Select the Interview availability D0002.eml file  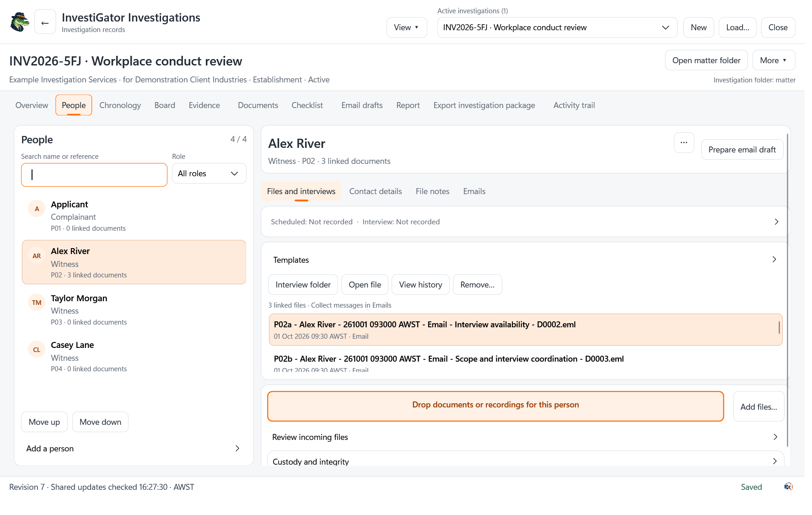[526, 330]
